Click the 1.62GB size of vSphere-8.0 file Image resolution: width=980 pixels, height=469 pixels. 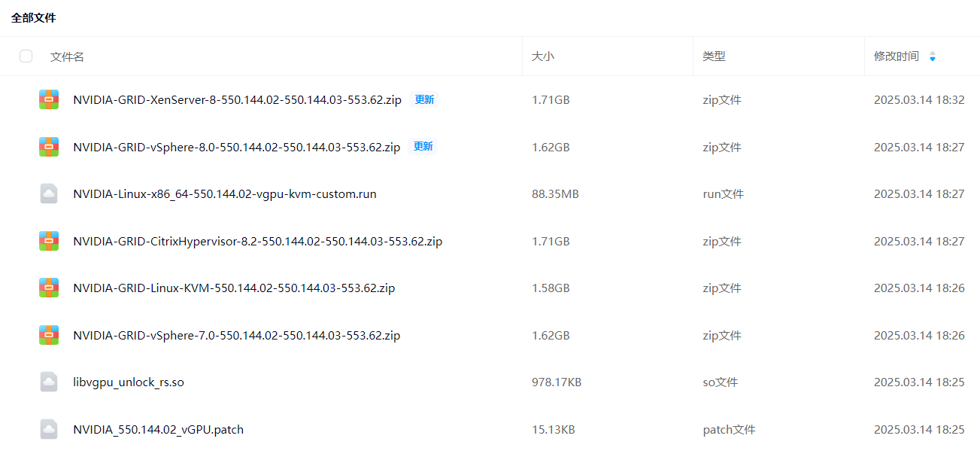551,148
